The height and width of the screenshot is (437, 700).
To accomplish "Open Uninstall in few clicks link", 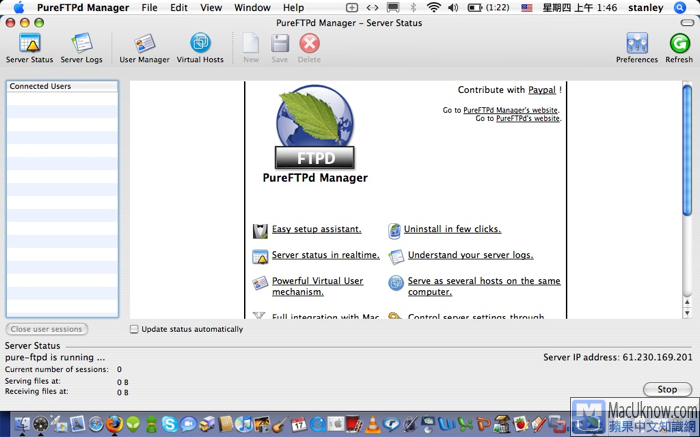I will (x=452, y=229).
